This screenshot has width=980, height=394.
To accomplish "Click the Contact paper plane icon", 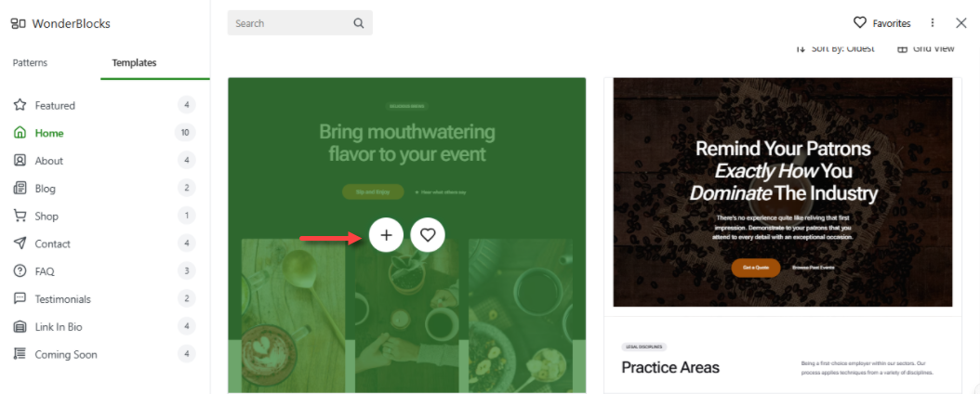I will tap(20, 243).
